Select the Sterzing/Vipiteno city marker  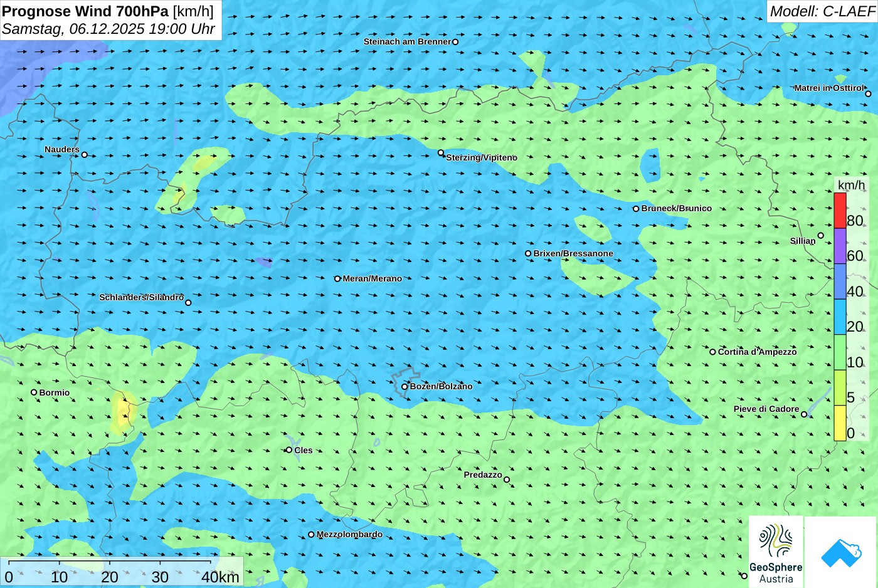(x=441, y=153)
